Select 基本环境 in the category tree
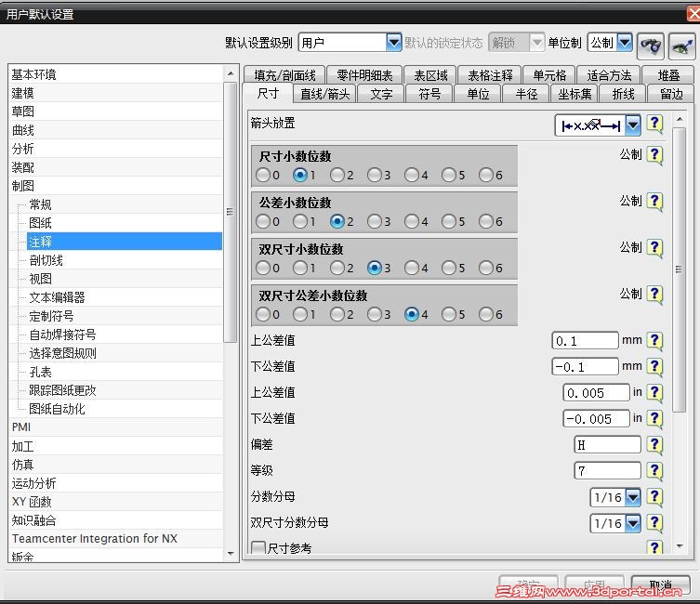This screenshot has width=700, height=604. tap(115, 74)
